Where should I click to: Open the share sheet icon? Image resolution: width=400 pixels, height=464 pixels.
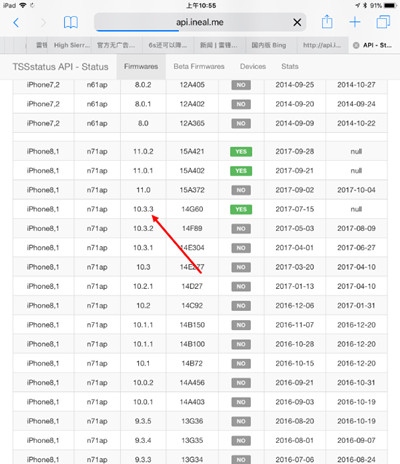327,22
